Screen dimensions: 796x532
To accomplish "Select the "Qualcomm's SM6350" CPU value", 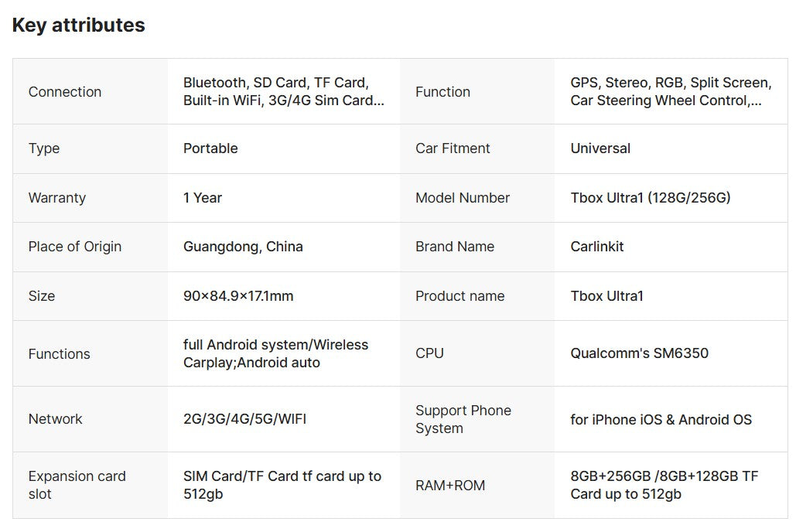I will point(639,353).
